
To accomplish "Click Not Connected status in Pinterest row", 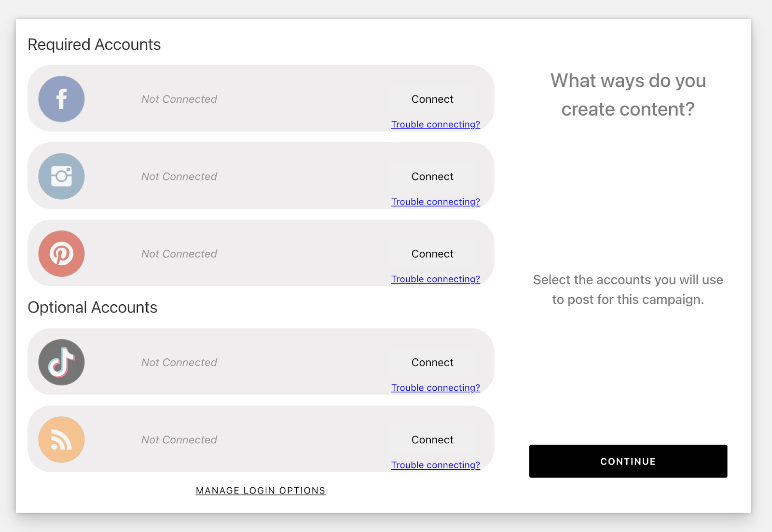I will click(179, 254).
